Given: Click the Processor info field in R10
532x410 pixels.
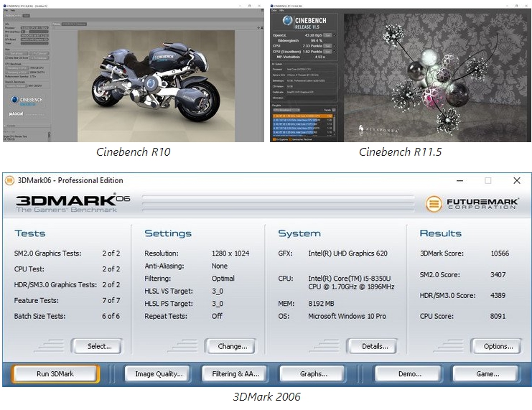Looking at the screenshot, I should (x=34, y=28).
